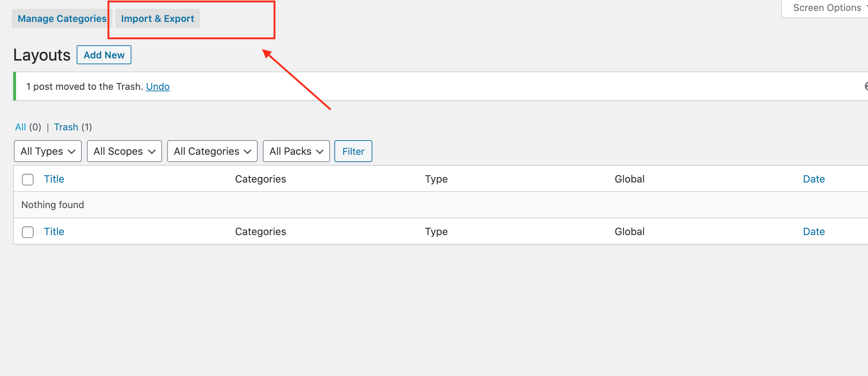Image resolution: width=868 pixels, height=376 pixels.
Task: Click the Layouts page heading
Action: pos(42,55)
